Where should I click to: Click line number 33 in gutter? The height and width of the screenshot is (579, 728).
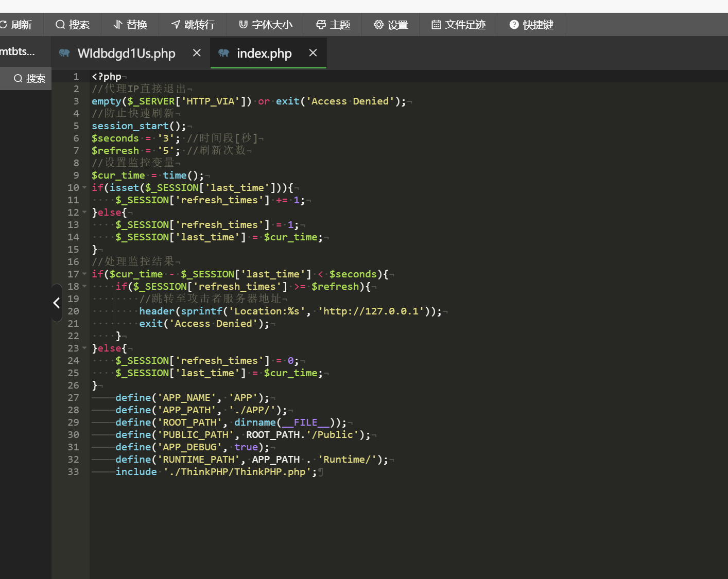pyautogui.click(x=73, y=471)
